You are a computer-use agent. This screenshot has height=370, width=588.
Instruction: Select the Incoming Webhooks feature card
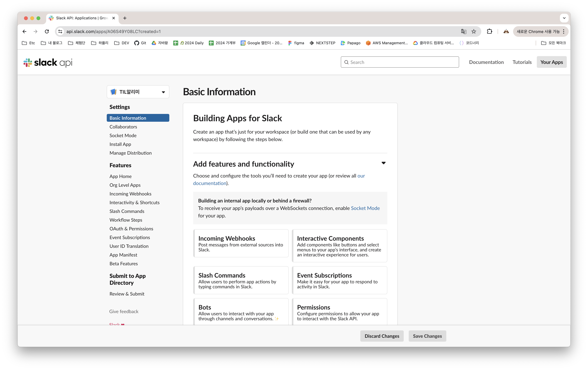pos(241,243)
